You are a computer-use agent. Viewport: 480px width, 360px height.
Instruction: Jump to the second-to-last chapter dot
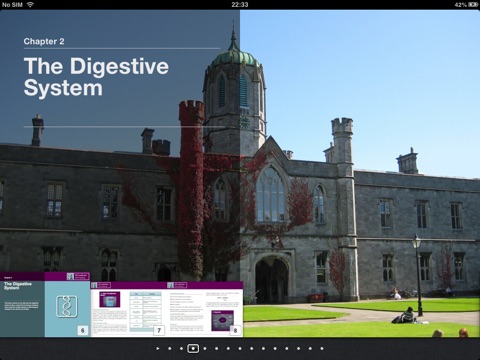(x=310, y=349)
